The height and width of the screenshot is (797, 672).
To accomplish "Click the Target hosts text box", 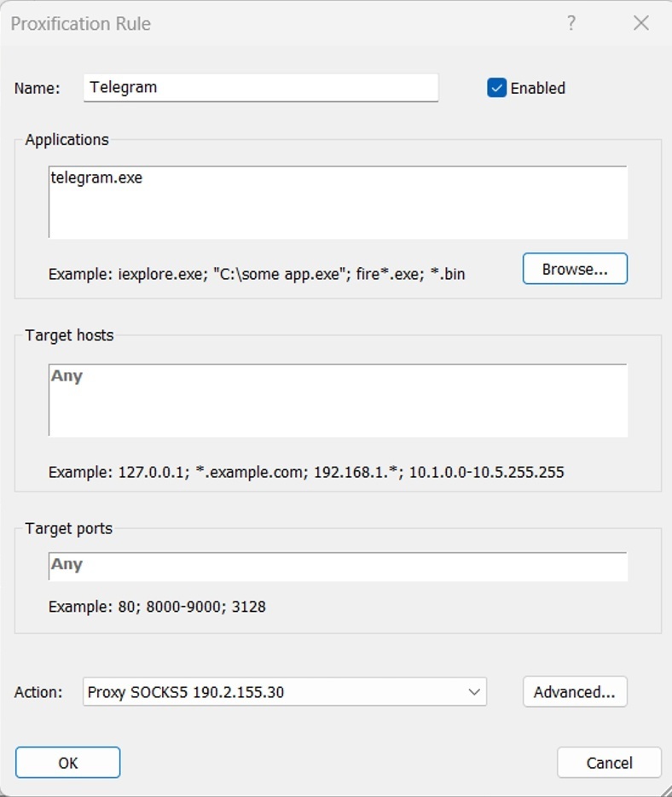I will 338,399.
